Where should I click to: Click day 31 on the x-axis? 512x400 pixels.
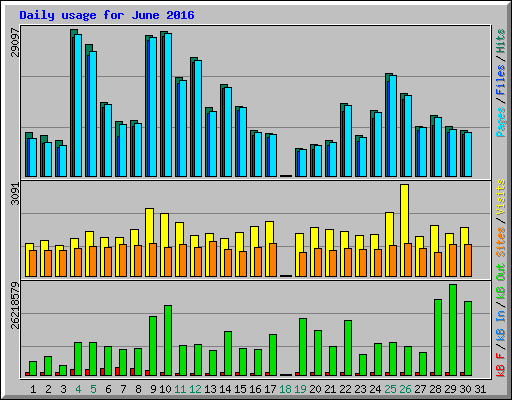click(480, 389)
